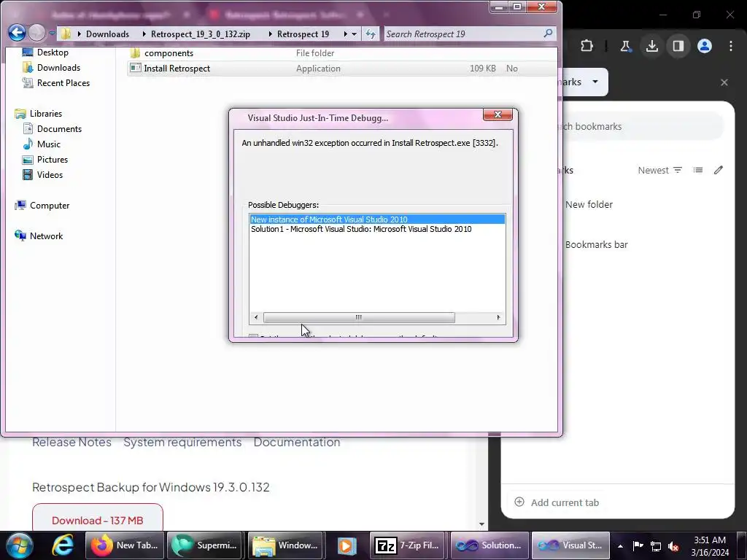Click the network tray icon
Image resolution: width=747 pixels, height=560 pixels.
pos(656,546)
